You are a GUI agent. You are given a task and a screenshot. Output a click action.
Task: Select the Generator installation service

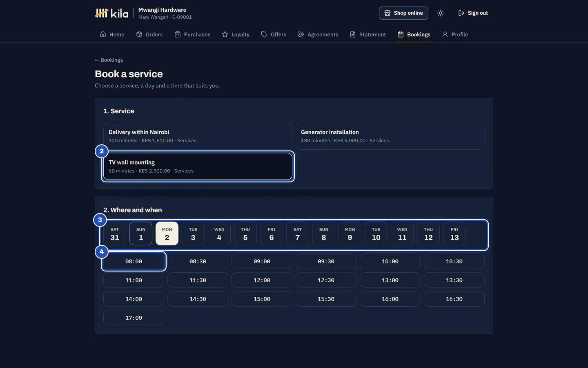coord(390,136)
